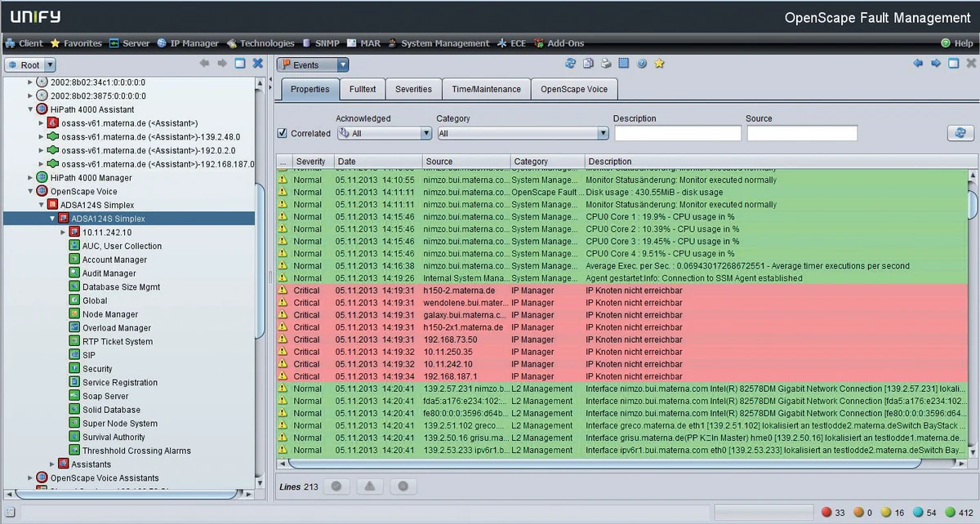Click the forward arrow in Events panel header
980x524 pixels.
click(936, 64)
